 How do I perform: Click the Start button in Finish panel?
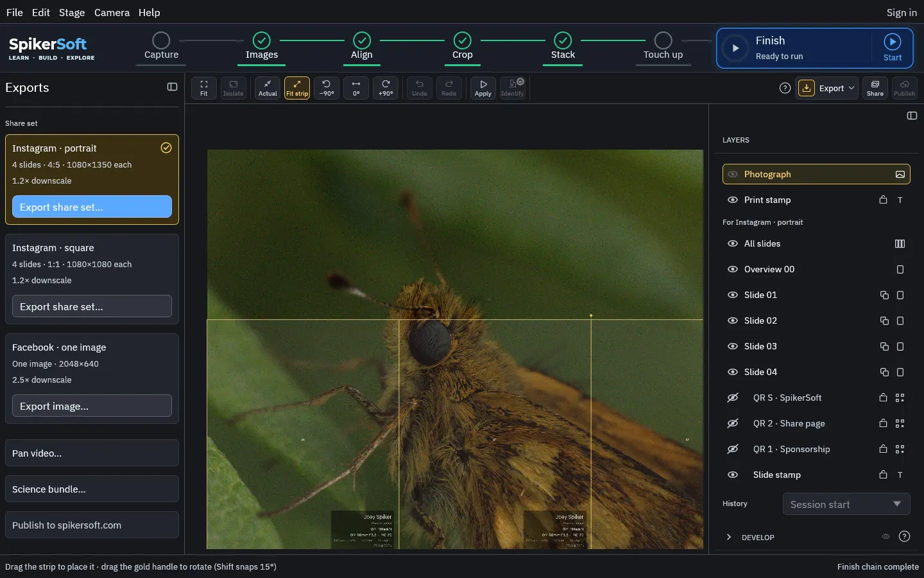(x=893, y=48)
